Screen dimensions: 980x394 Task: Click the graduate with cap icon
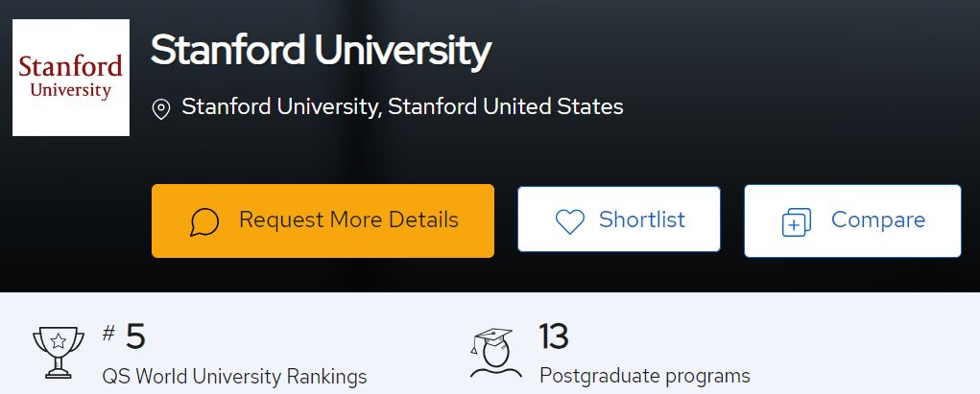point(495,353)
